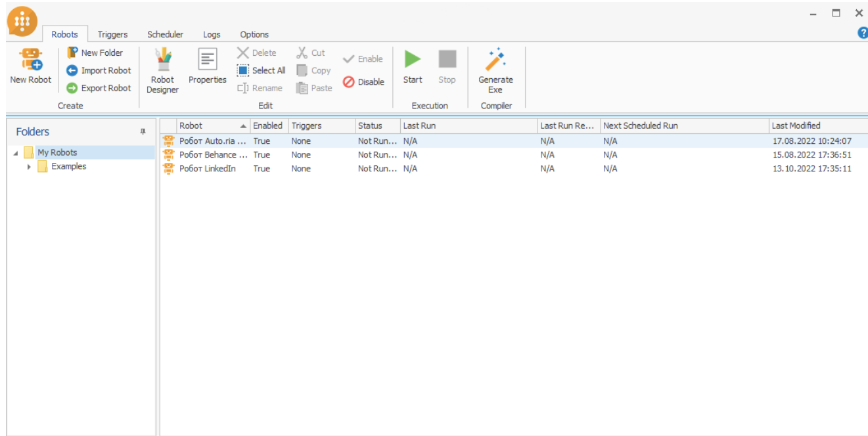This screenshot has width=868, height=436.
Task: Click the Rename command
Action: pos(260,88)
